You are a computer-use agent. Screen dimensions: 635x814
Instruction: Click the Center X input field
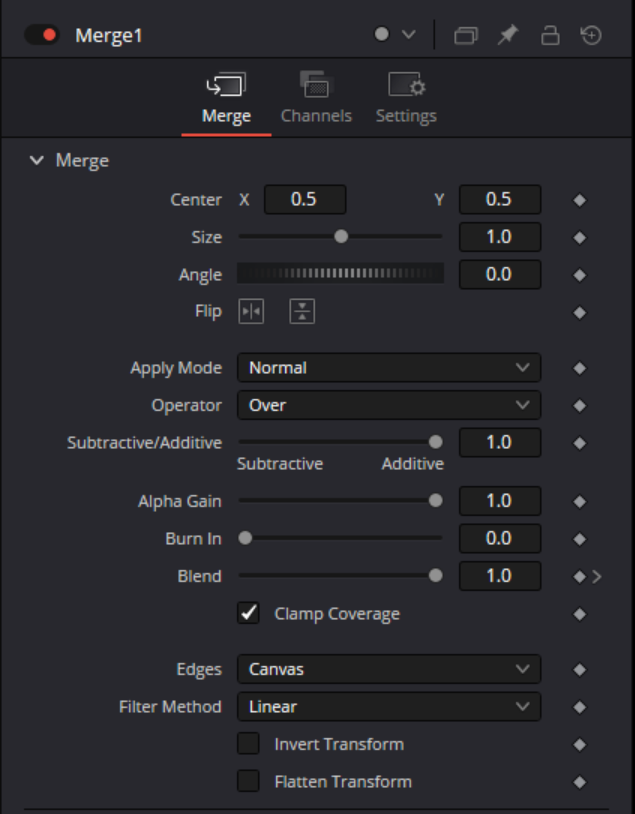click(304, 200)
